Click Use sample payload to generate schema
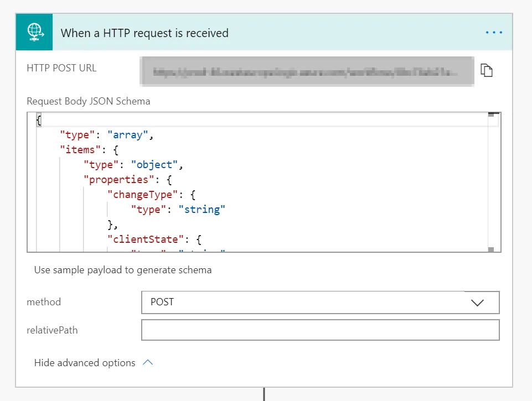Viewport: 532px width, 401px height. click(123, 270)
